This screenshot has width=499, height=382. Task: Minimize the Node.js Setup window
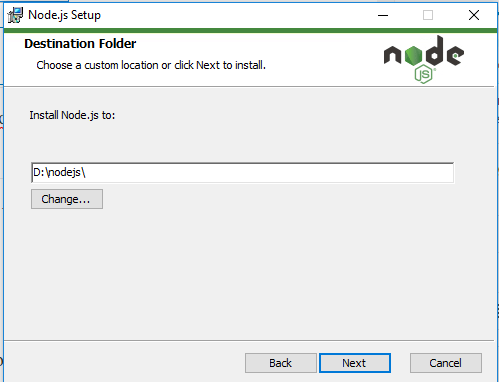pos(383,15)
